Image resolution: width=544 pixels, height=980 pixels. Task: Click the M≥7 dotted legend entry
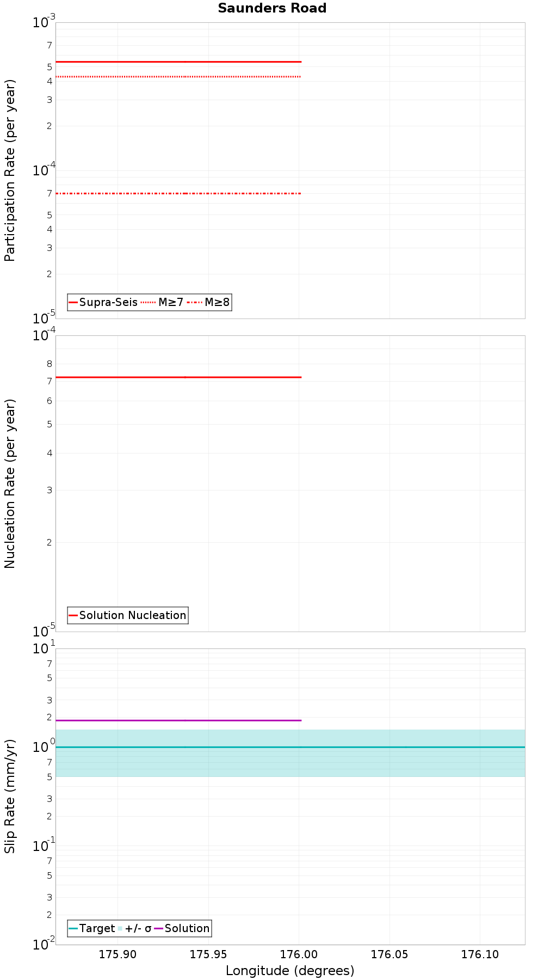click(x=162, y=302)
